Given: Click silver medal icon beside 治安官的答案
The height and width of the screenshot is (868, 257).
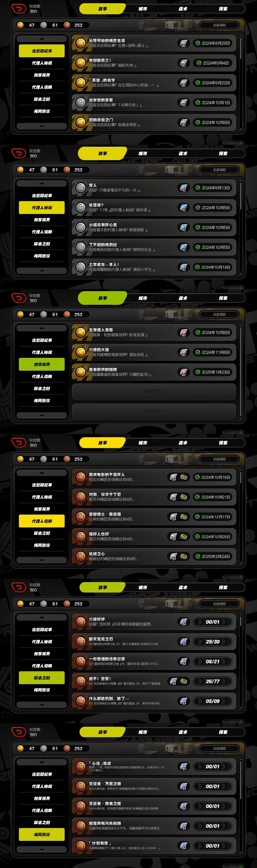Looking at the screenshot, I should click(81, 102).
